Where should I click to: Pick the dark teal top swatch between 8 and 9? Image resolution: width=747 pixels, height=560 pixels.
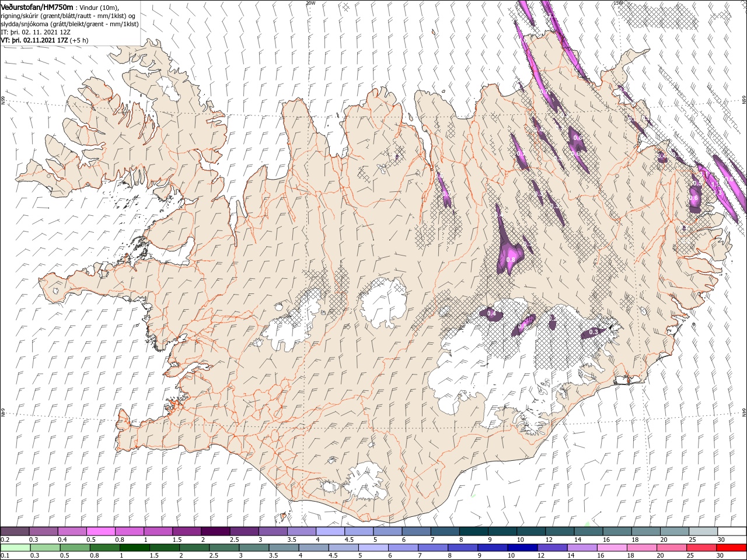[474, 531]
